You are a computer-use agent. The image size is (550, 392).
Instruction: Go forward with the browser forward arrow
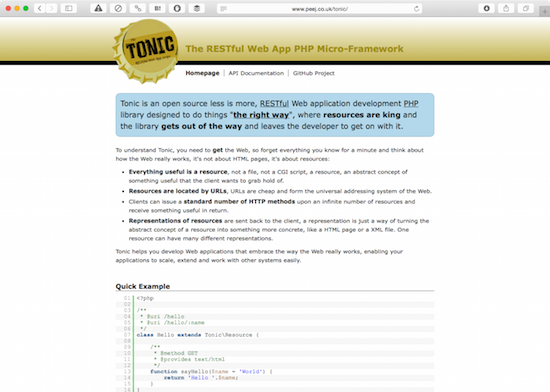pos(51,8)
